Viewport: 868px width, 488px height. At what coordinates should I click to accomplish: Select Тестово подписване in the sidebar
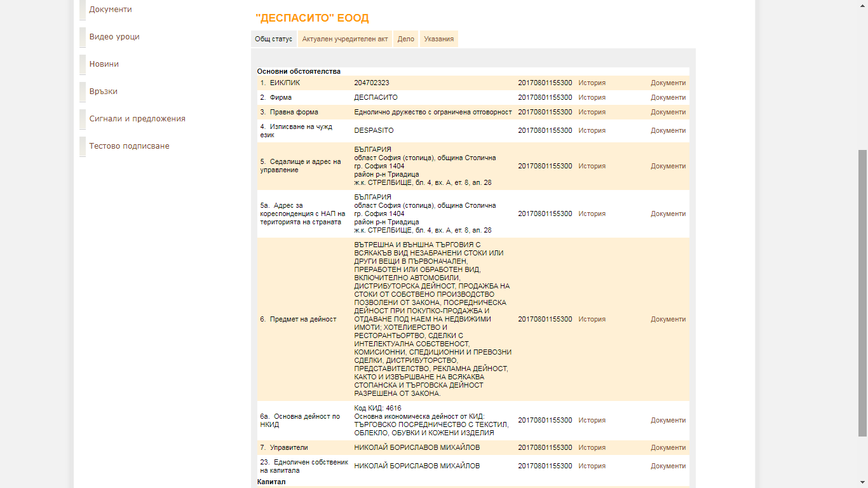point(129,146)
